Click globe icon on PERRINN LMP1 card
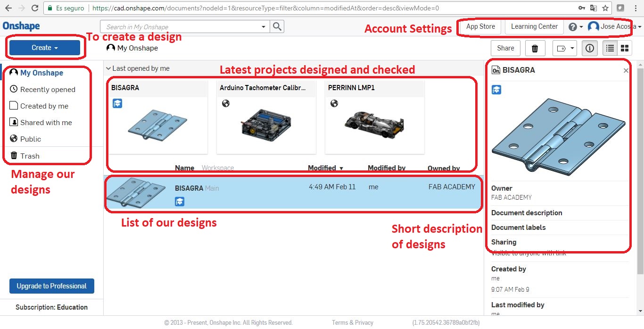Viewport: 644px width, 329px height. coord(334,103)
